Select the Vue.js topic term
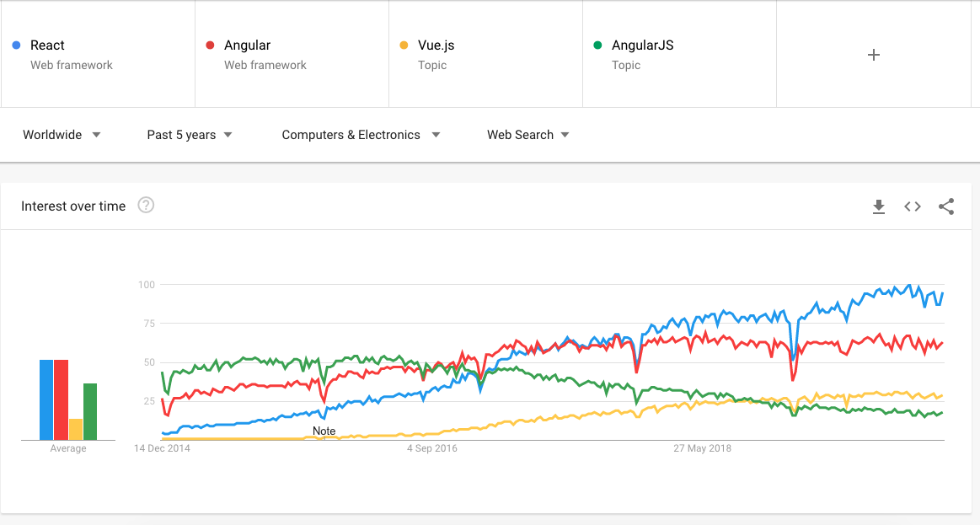The image size is (980, 525). [485, 55]
